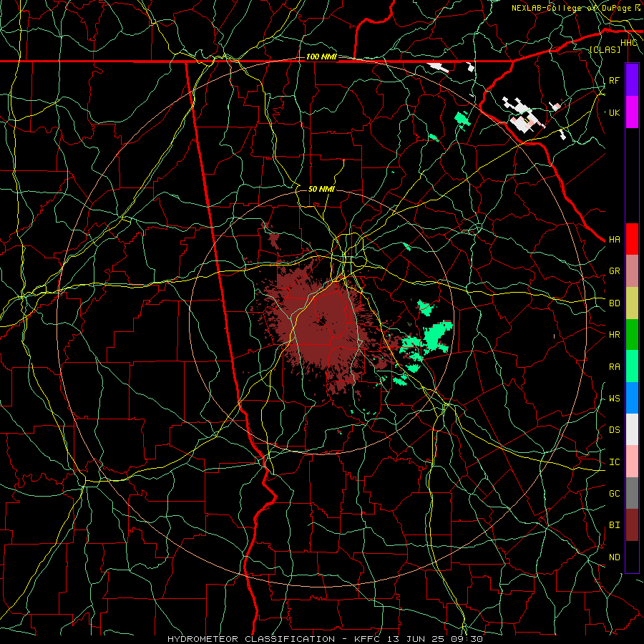Click the radar site center in brown echo
This screenshot has height=644, width=644.
click(321, 322)
